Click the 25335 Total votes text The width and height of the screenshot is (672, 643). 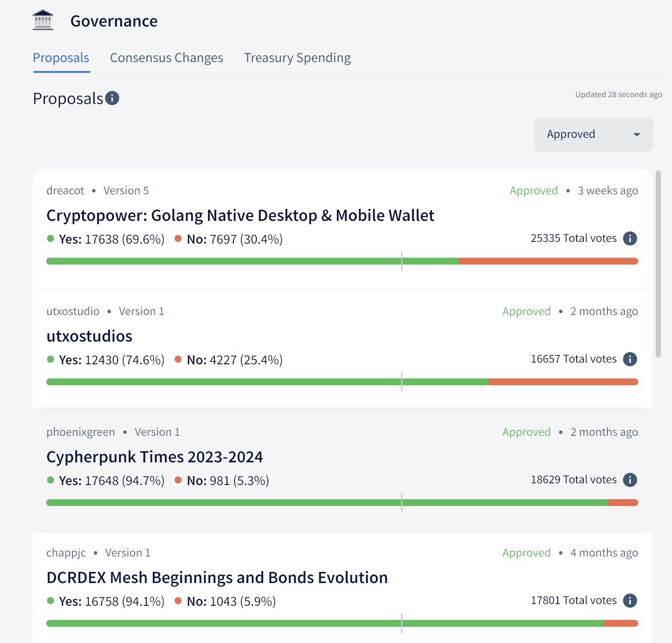click(574, 238)
